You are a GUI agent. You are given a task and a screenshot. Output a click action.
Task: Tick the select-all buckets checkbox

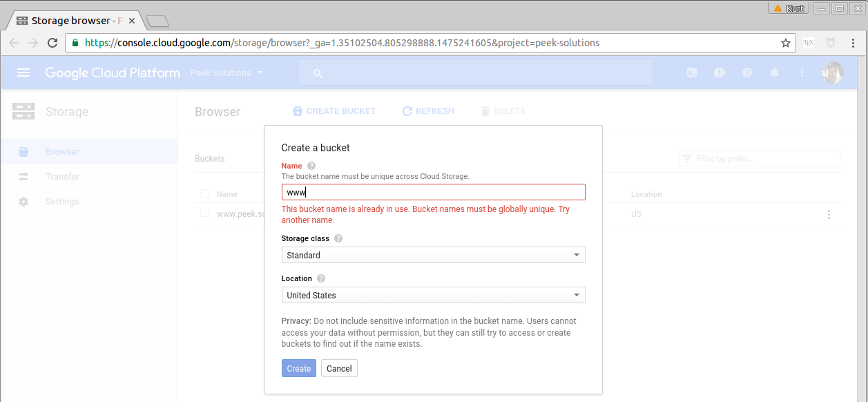pyautogui.click(x=204, y=193)
